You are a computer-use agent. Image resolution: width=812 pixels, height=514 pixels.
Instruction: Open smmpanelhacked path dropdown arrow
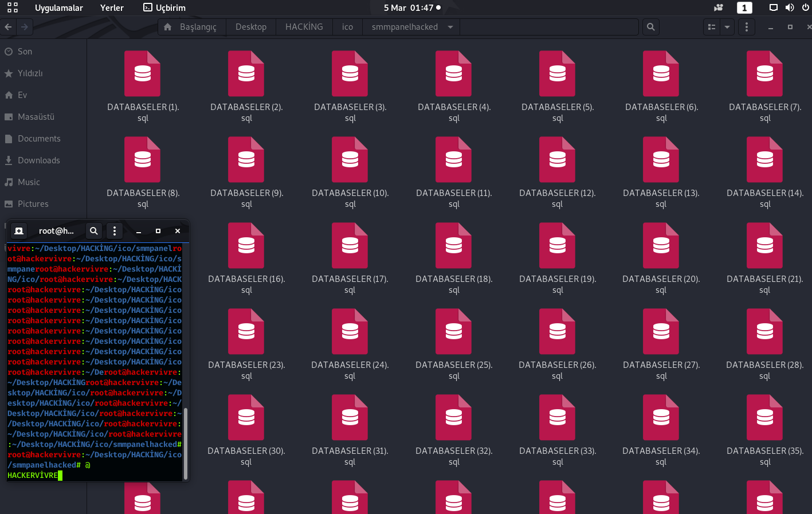450,27
